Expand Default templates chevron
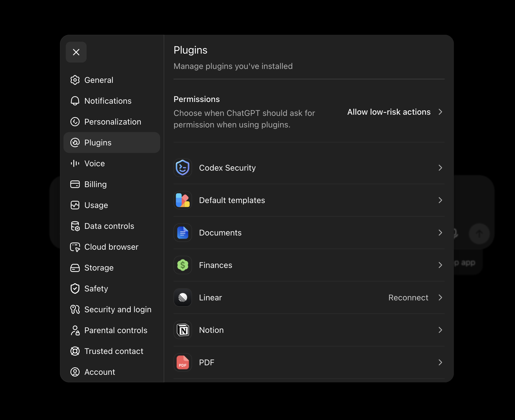This screenshot has width=515, height=420. [440, 200]
